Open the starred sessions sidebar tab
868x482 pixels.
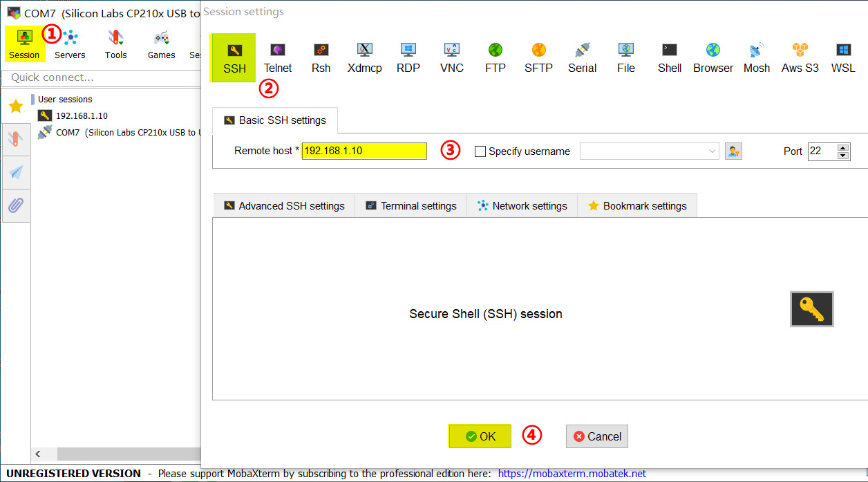click(15, 106)
